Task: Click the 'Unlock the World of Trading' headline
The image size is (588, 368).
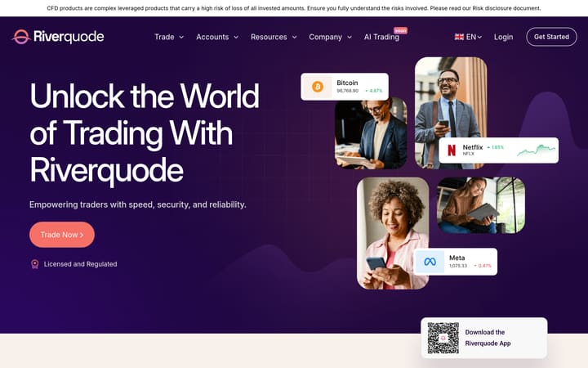Action: click(145, 133)
